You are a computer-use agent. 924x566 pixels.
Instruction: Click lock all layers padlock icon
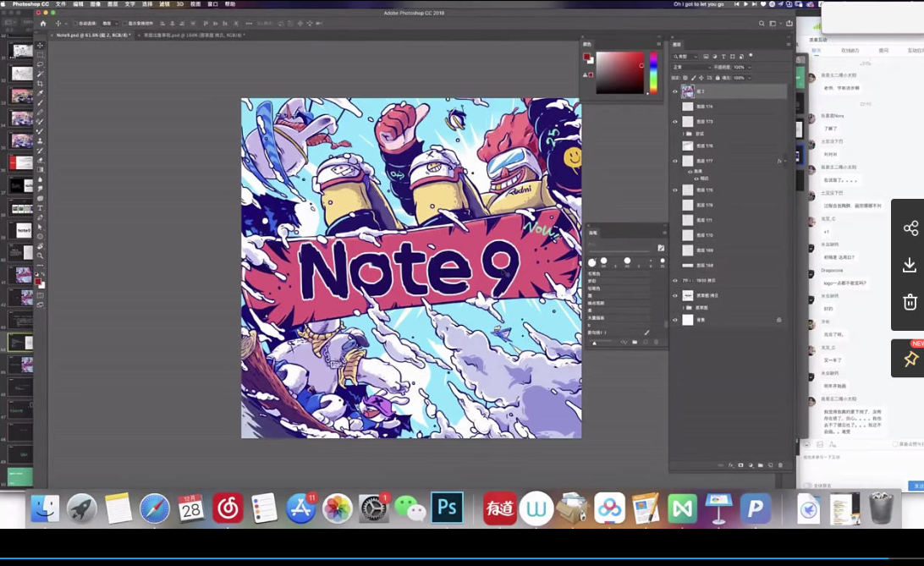click(718, 78)
